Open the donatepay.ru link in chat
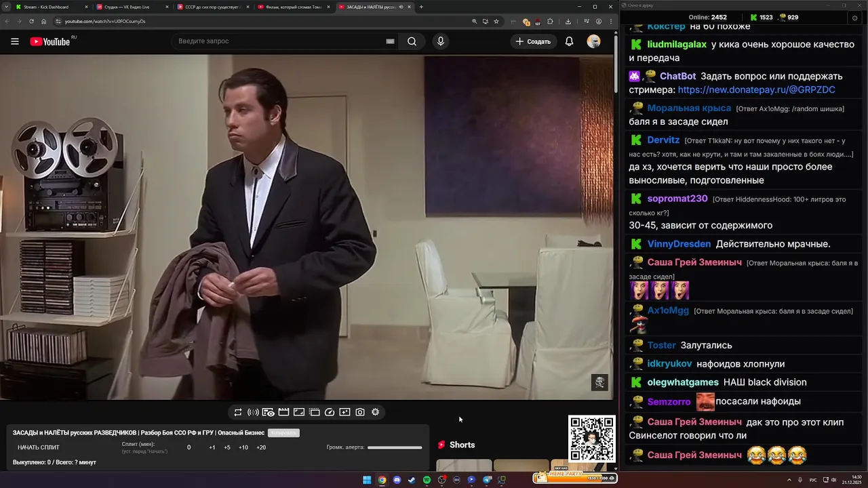This screenshot has width=868, height=488. point(756,89)
